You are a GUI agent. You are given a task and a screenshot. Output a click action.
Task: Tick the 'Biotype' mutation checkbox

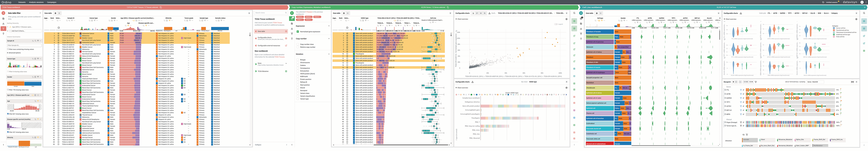[298, 60]
